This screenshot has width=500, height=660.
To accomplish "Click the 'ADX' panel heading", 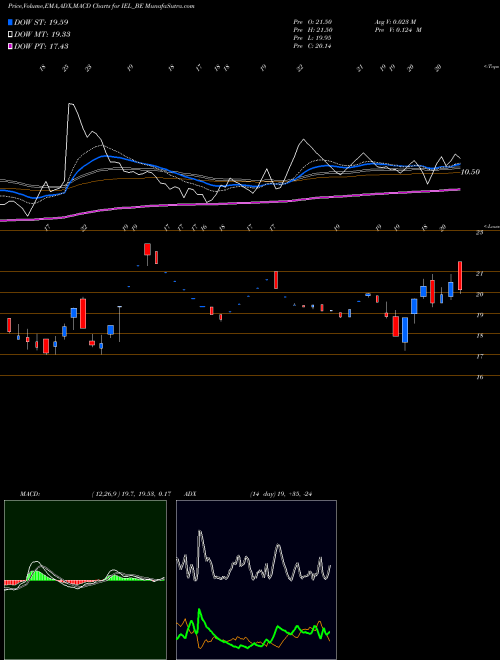I will (x=191, y=494).
